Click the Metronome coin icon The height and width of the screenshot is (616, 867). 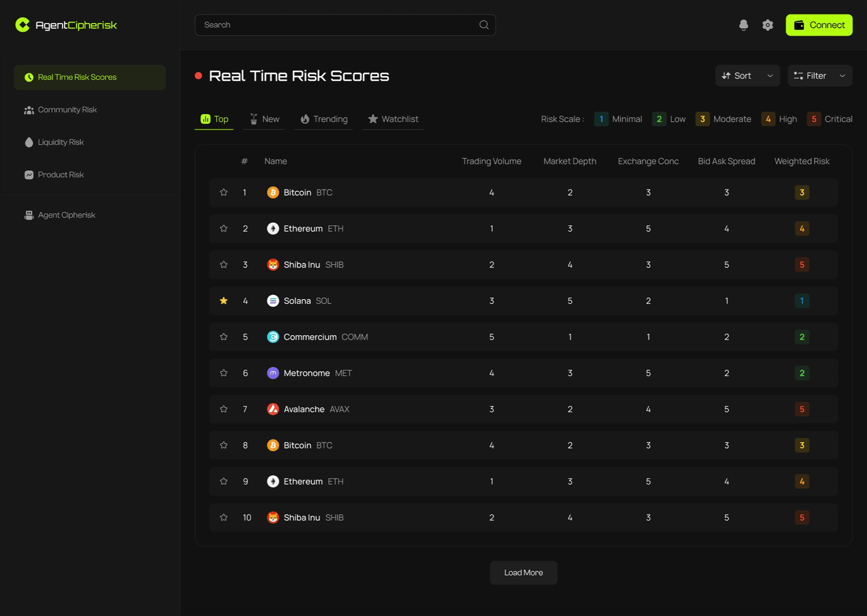pyautogui.click(x=273, y=373)
